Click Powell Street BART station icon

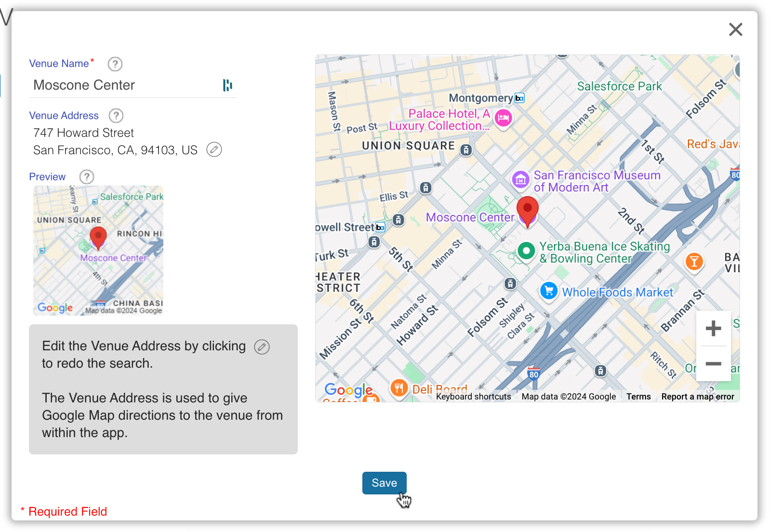coord(380,227)
